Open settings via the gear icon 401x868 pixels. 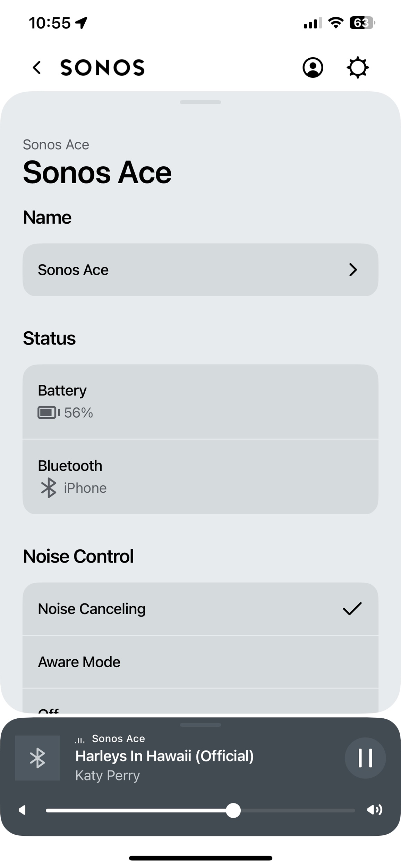click(x=358, y=67)
